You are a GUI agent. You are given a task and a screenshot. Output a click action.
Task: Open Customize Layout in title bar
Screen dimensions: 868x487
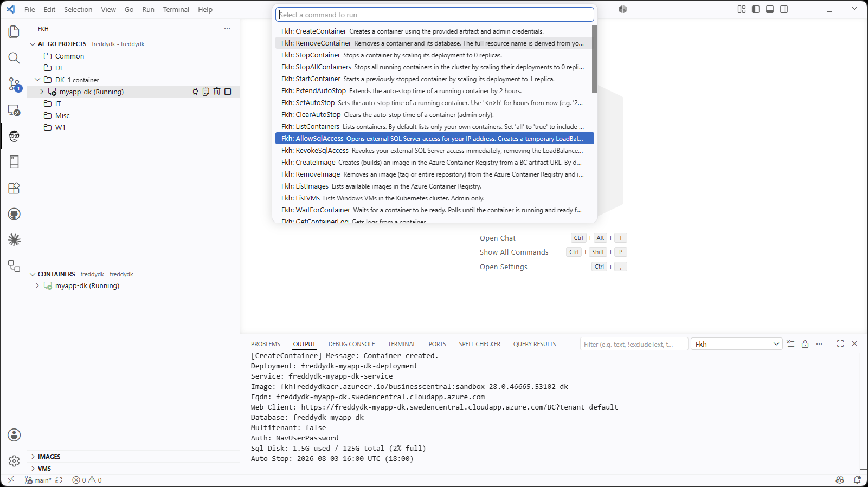742,9
